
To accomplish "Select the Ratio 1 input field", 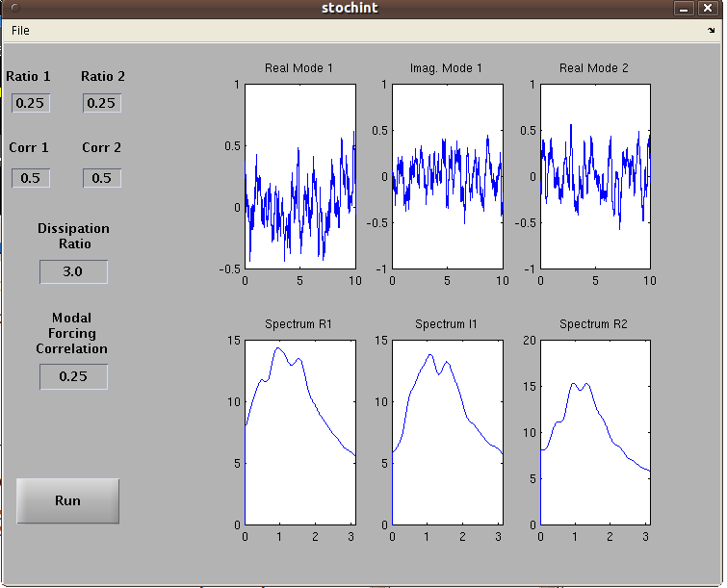I will point(31,103).
